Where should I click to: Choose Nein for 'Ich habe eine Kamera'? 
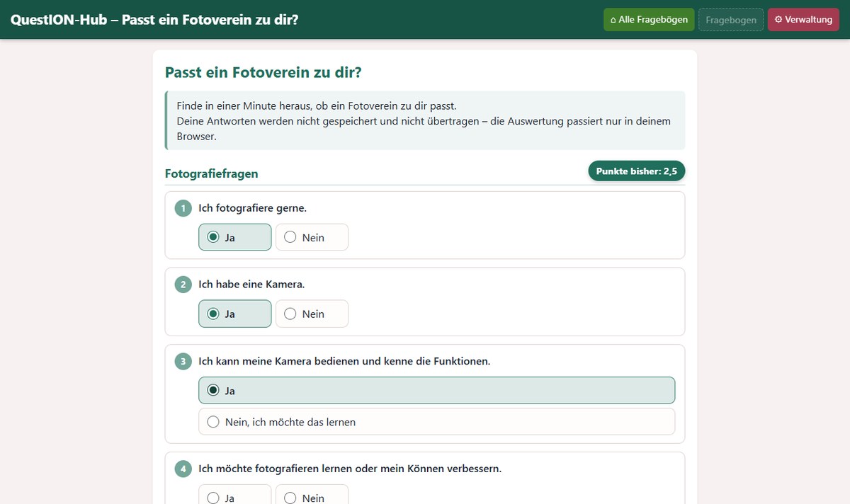[312, 314]
